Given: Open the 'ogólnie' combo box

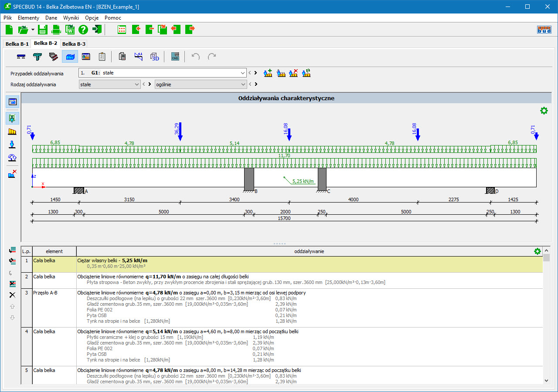Looking at the screenshot, I should click(x=243, y=84).
